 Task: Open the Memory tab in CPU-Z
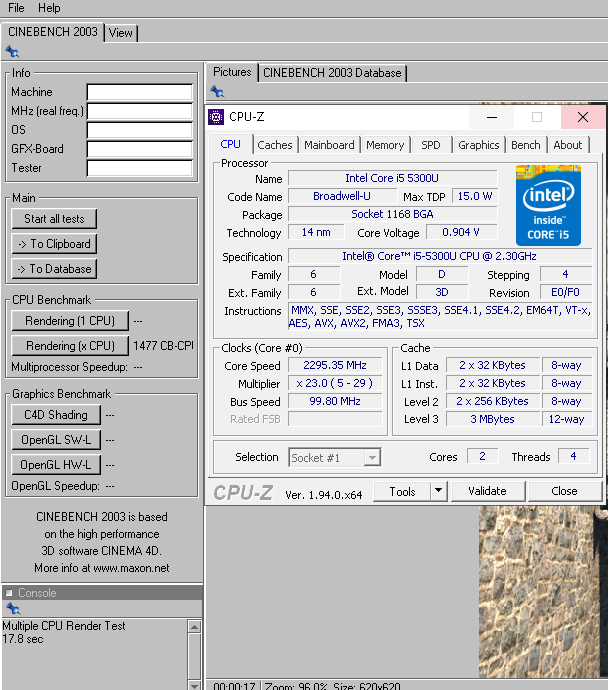tap(385, 145)
